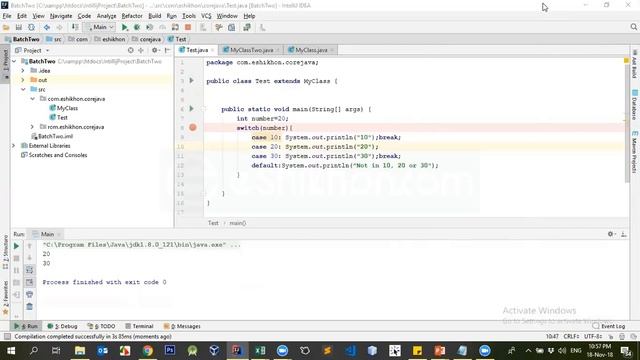Screen dimensions: 640x360
Task: Close the Test.java editor tab
Action: (212, 50)
